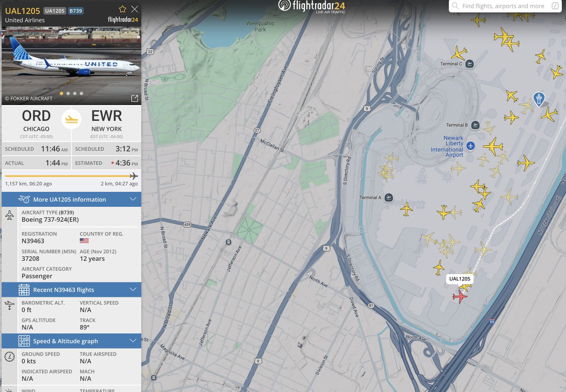566x392 pixels.
Task: Select the red UAL1205 aircraft on map
Action: (x=459, y=297)
